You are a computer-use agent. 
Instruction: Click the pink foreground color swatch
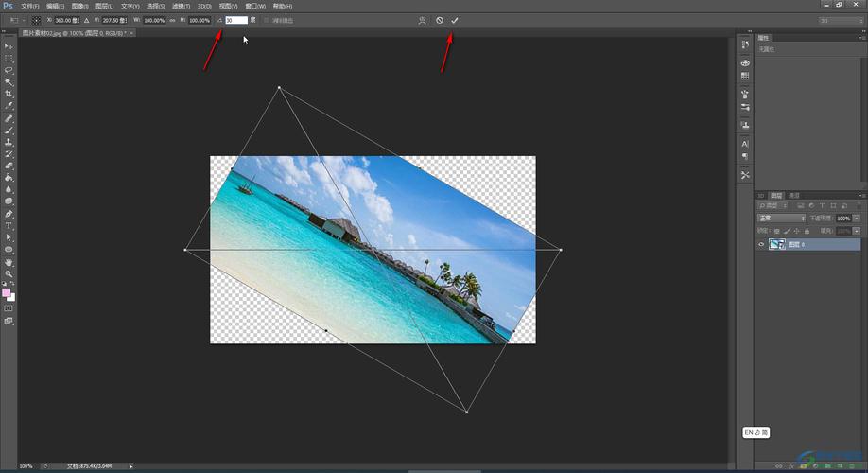(7, 293)
